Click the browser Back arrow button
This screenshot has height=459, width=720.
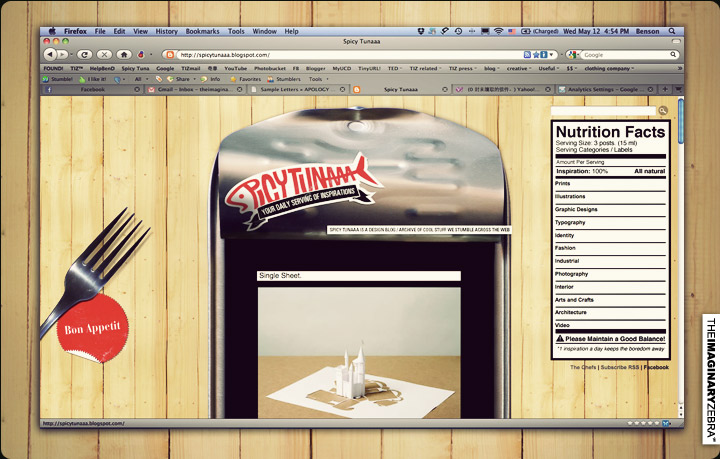coord(50,54)
